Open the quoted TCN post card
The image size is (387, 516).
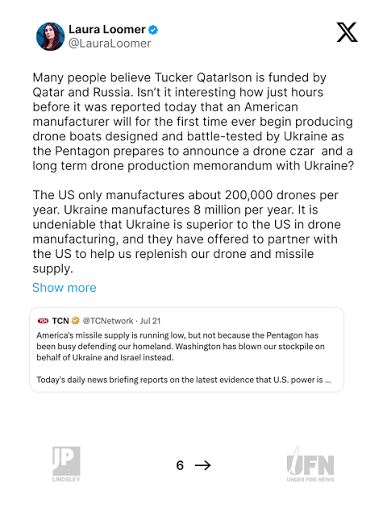coord(187,350)
